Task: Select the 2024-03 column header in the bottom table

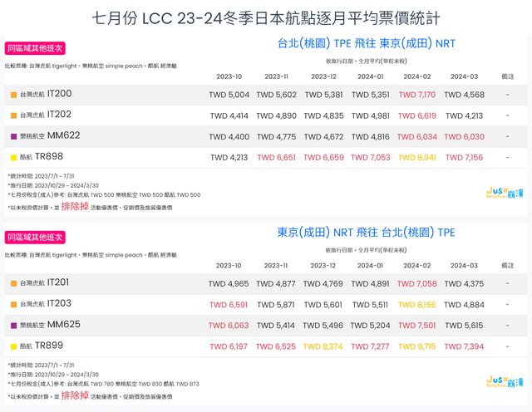Action: [463, 265]
